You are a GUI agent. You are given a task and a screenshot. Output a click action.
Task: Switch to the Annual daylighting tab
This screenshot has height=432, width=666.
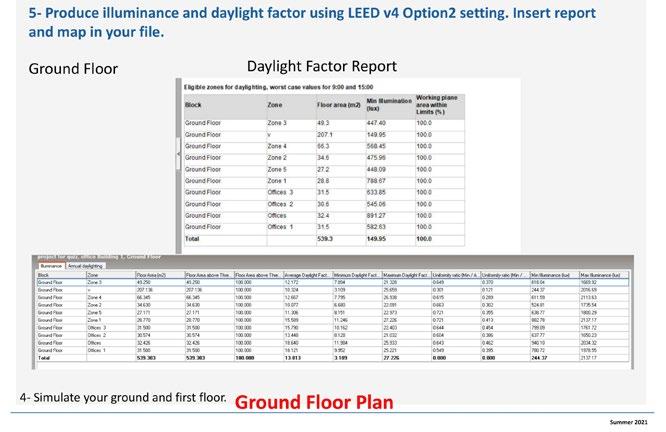(x=85, y=266)
